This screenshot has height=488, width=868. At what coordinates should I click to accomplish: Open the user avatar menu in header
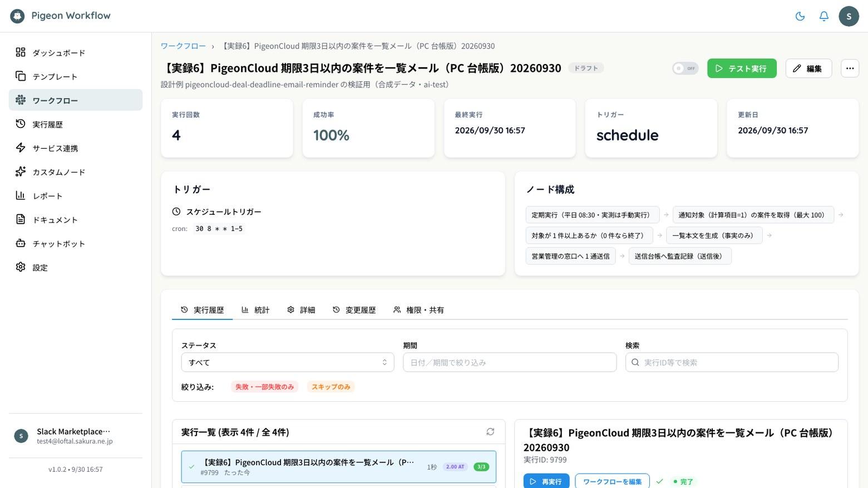849,16
